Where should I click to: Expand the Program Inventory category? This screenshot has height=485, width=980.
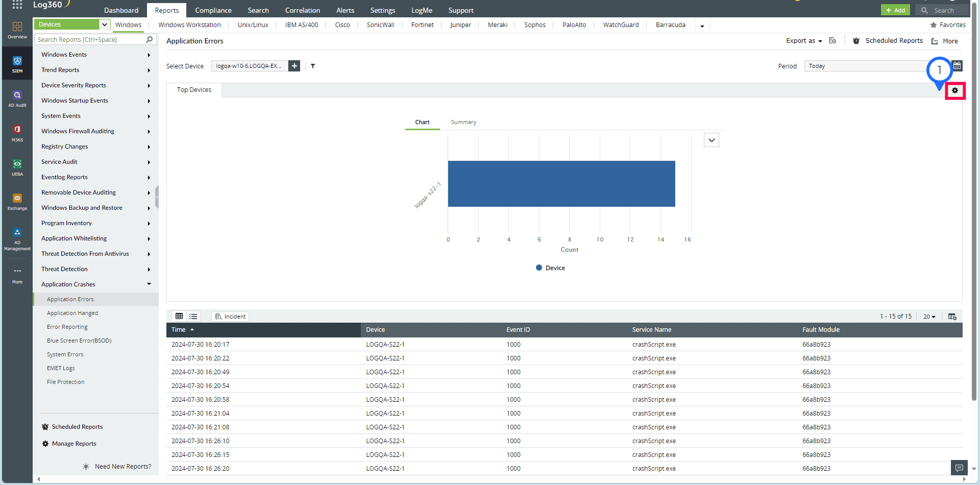coord(96,223)
